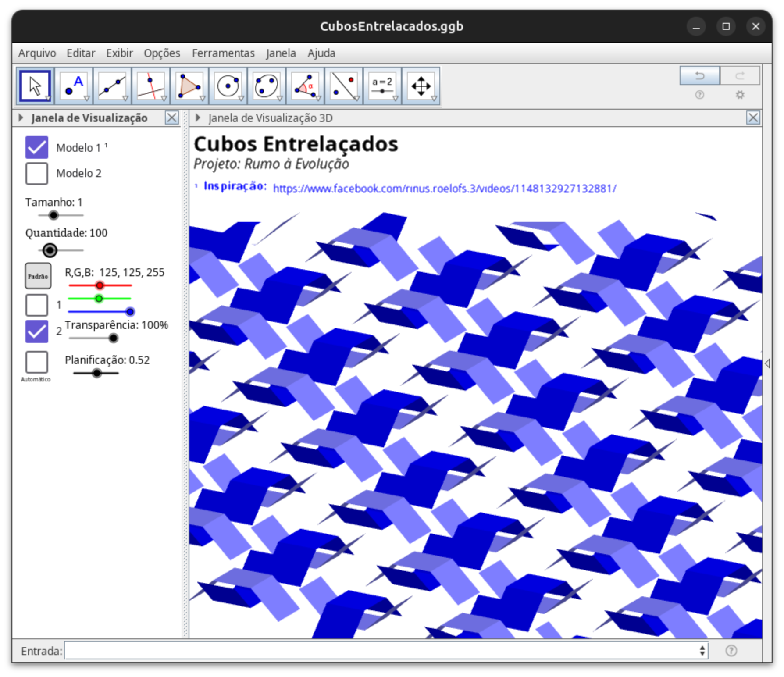Choose the Line through two points tool
The image size is (784, 677).
tap(112, 86)
